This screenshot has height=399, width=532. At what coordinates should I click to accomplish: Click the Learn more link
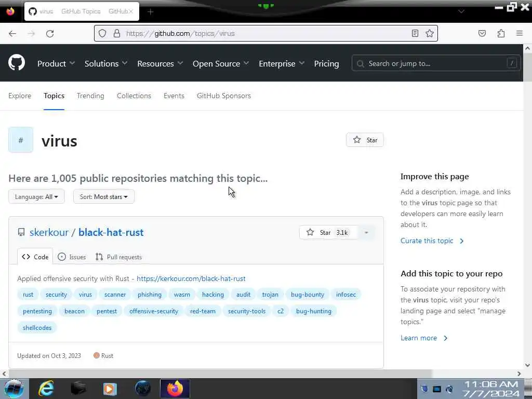point(424,338)
